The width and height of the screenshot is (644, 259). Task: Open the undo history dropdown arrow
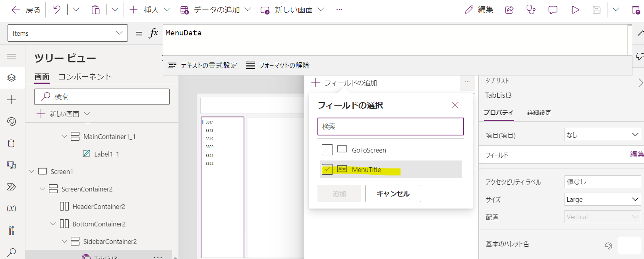(76, 10)
